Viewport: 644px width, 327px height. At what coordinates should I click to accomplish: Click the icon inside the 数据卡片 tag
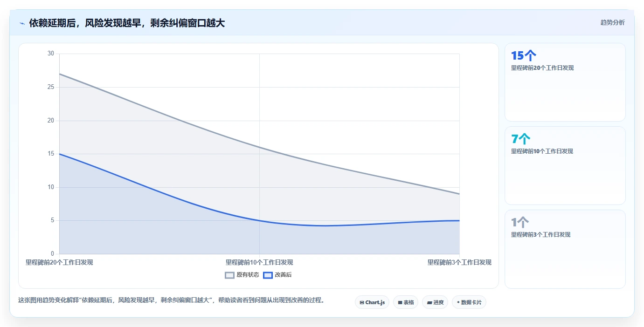[x=458, y=302]
